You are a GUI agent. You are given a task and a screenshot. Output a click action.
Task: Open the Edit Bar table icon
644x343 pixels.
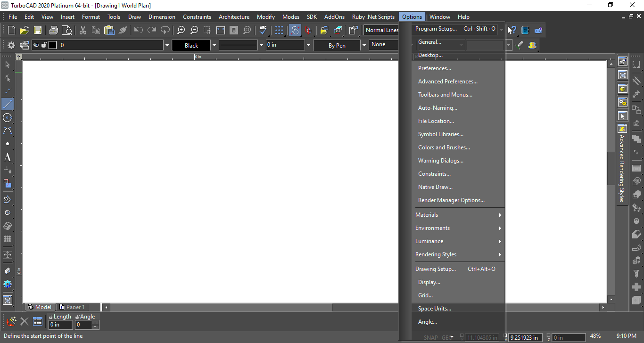38,322
